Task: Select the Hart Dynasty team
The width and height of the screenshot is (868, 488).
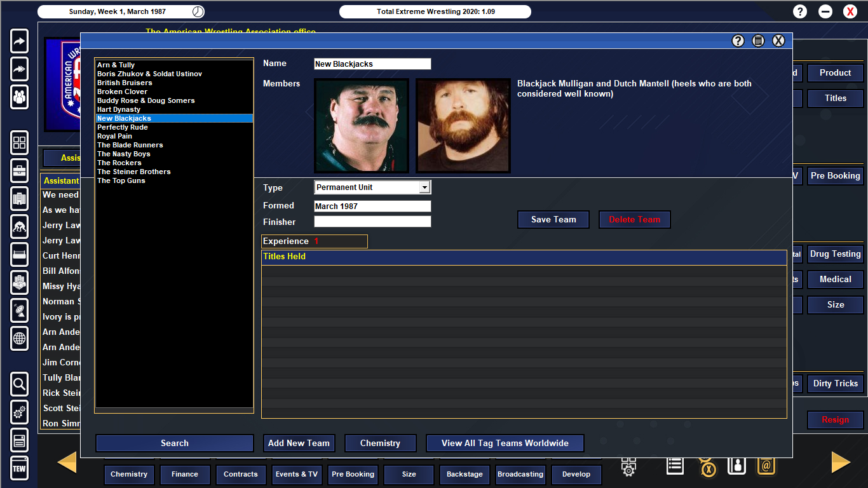Action: coord(174,109)
